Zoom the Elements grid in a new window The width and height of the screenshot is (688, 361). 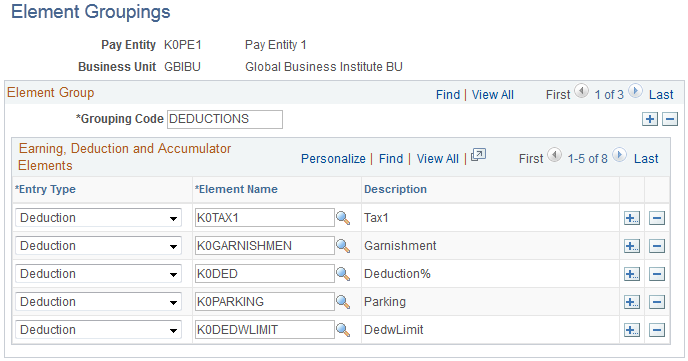point(478,155)
